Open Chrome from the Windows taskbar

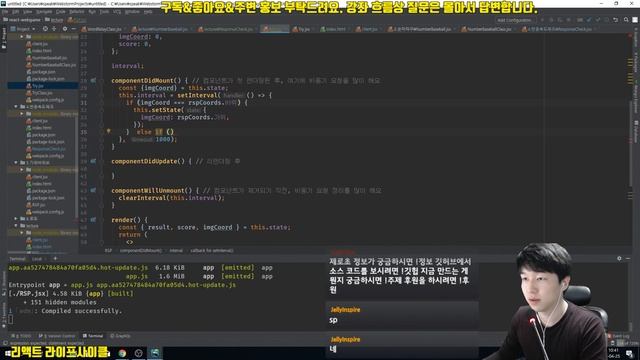(122, 353)
